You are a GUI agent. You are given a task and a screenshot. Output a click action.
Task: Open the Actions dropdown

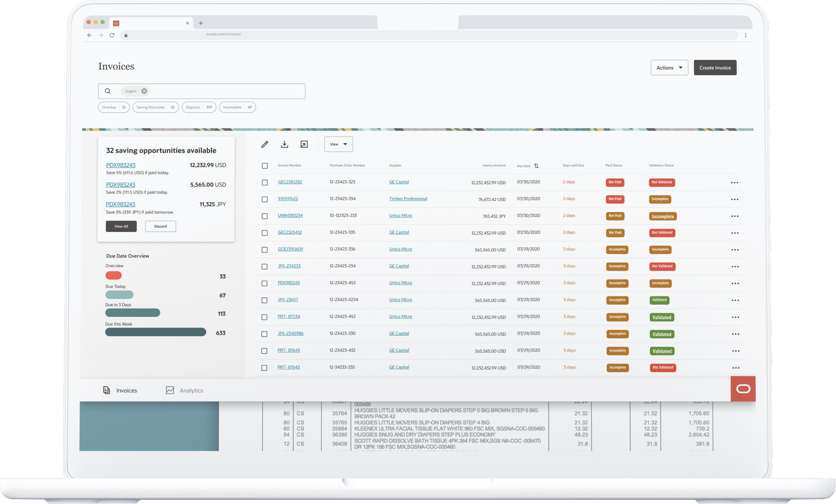click(x=669, y=68)
